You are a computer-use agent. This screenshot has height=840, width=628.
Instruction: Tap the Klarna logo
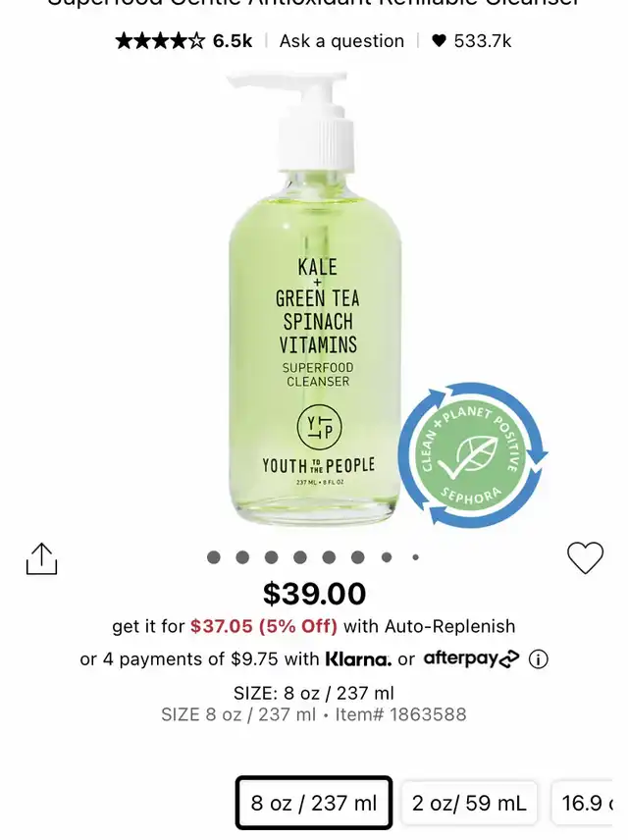pyautogui.click(x=358, y=658)
